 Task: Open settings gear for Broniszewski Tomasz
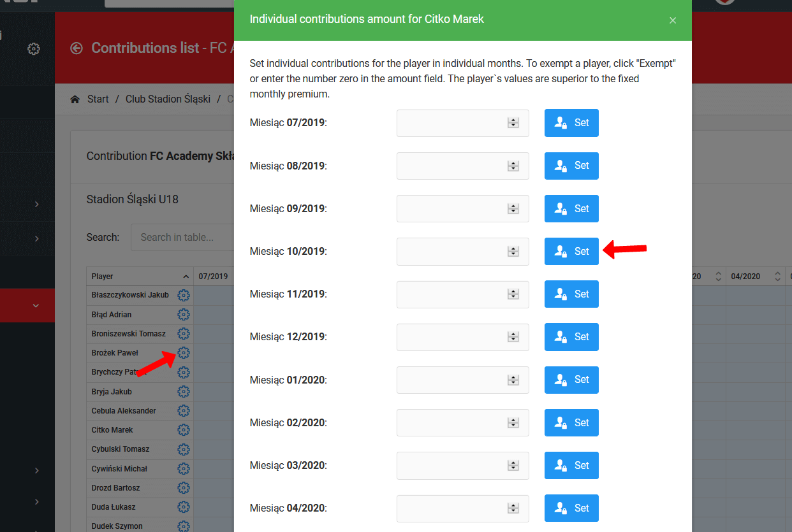click(184, 333)
